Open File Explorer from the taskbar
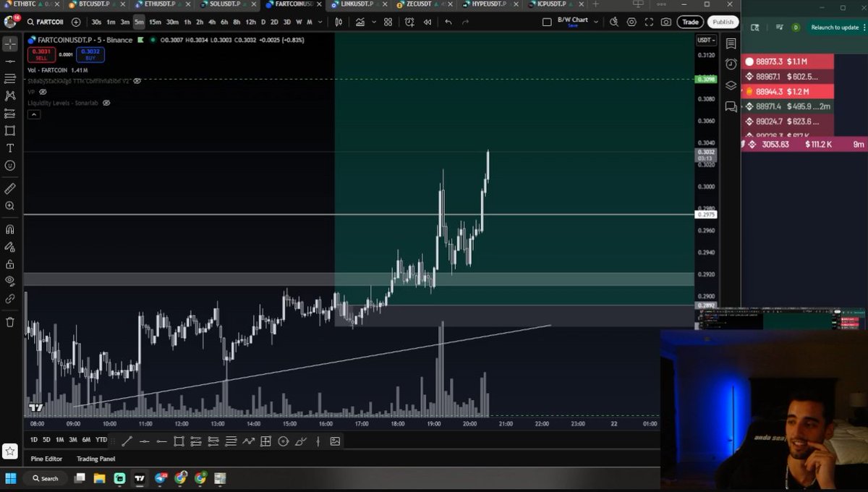 [100, 478]
